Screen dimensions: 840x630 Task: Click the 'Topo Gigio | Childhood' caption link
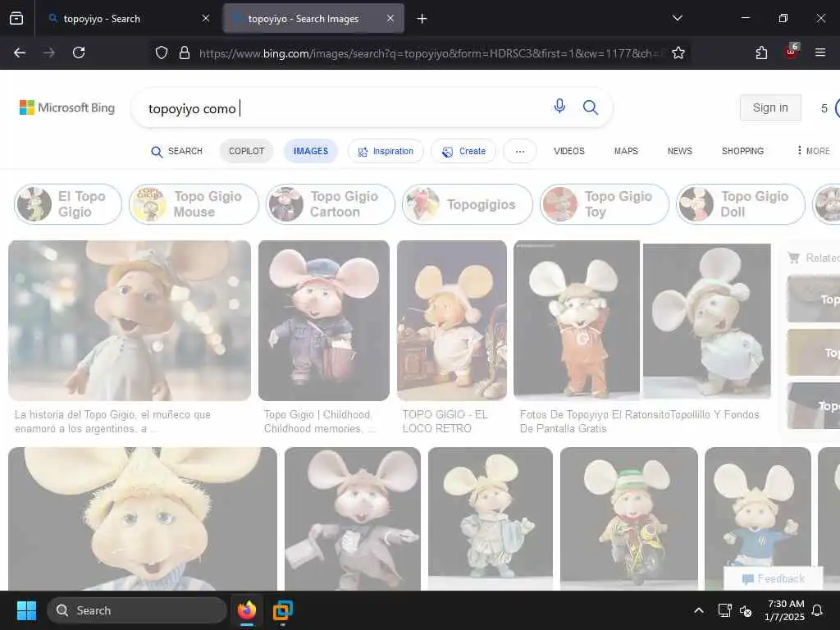point(319,422)
